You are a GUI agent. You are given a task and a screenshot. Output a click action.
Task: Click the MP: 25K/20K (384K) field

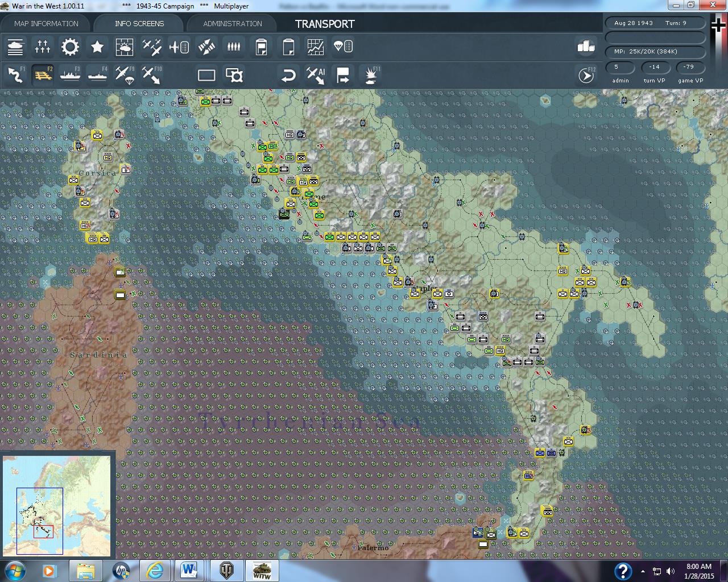point(656,51)
